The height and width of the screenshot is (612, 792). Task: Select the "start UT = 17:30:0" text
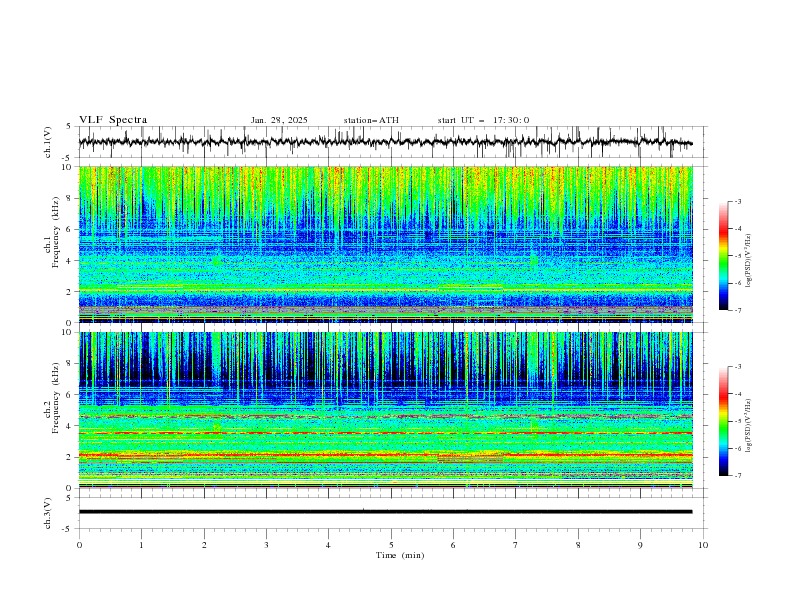tap(483, 120)
